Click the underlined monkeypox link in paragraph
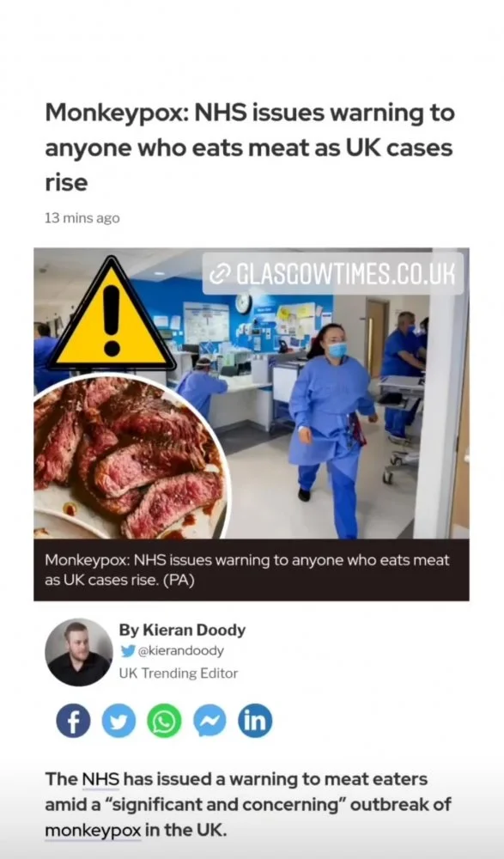504x859 pixels. (93, 830)
